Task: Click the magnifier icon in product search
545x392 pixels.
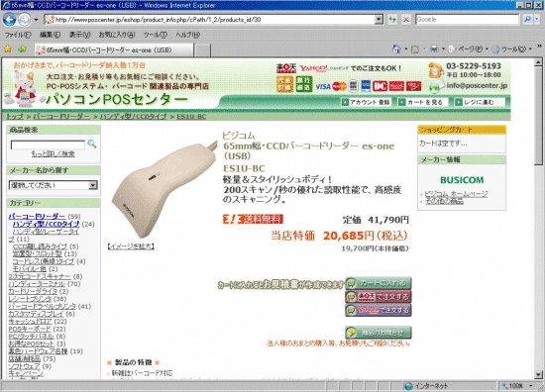Action: [92, 145]
